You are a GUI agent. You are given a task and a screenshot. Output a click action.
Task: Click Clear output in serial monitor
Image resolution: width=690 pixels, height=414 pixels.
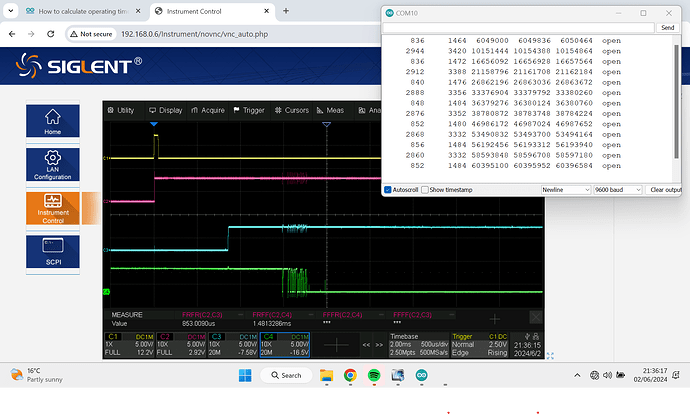pos(663,190)
